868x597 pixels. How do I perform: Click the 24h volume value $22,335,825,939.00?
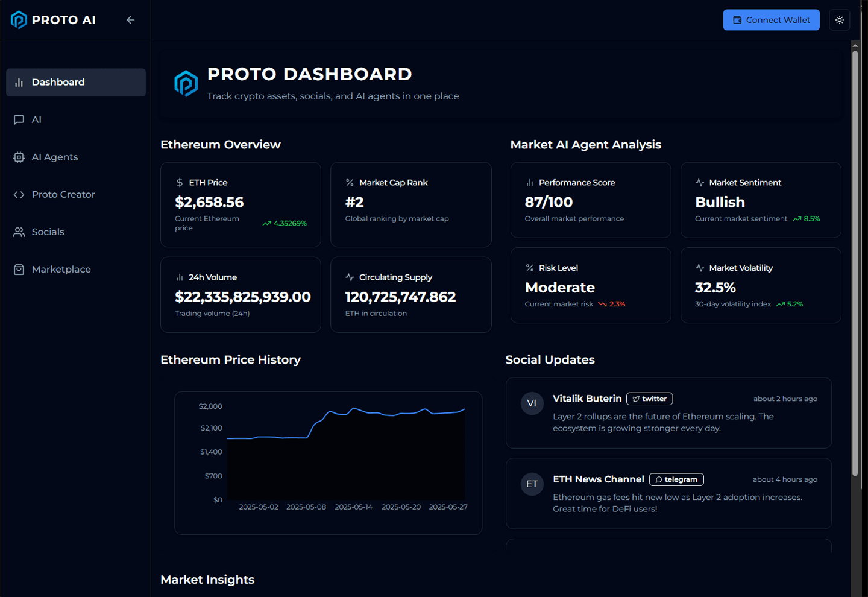click(x=243, y=297)
